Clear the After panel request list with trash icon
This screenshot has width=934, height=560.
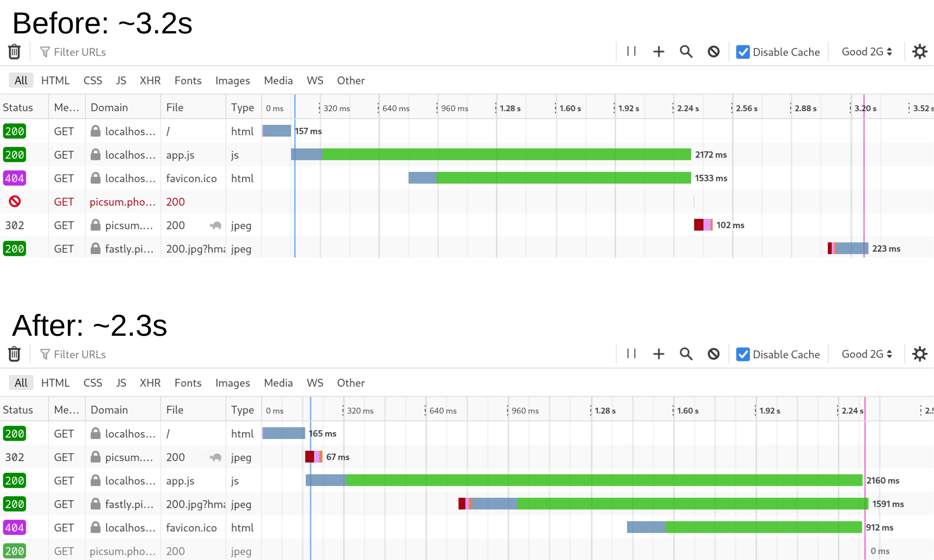pyautogui.click(x=15, y=354)
